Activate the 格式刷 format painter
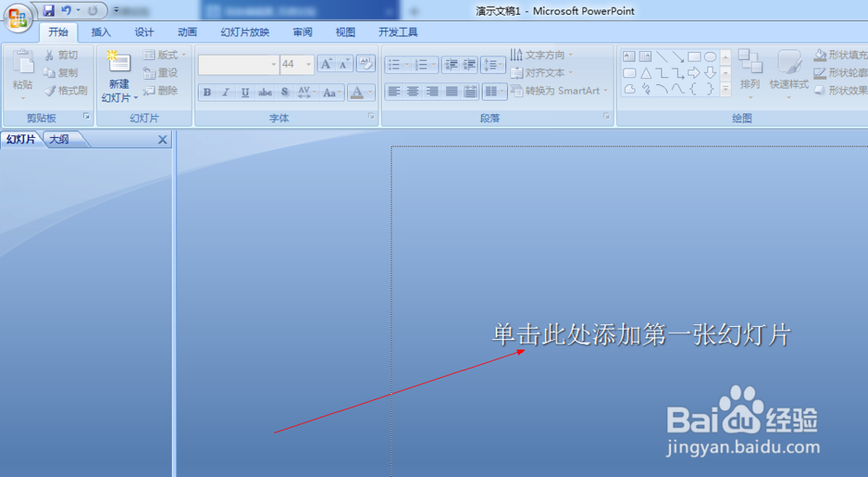 pyautogui.click(x=66, y=90)
